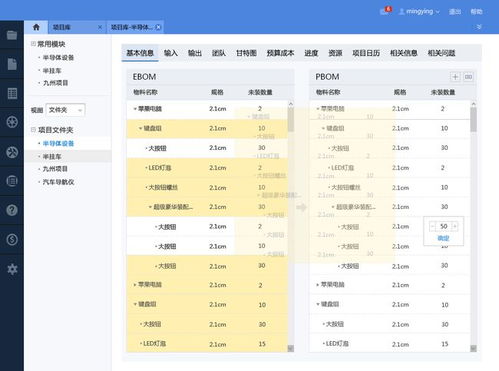Click the 大按钮螺丝 row in EBOM
499x371 pixels.
(207, 187)
